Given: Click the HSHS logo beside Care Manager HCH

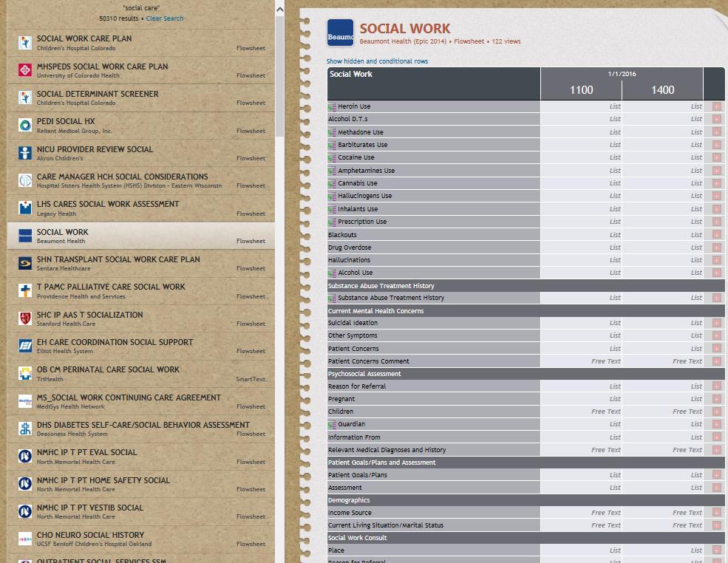Looking at the screenshot, I should (25, 180).
